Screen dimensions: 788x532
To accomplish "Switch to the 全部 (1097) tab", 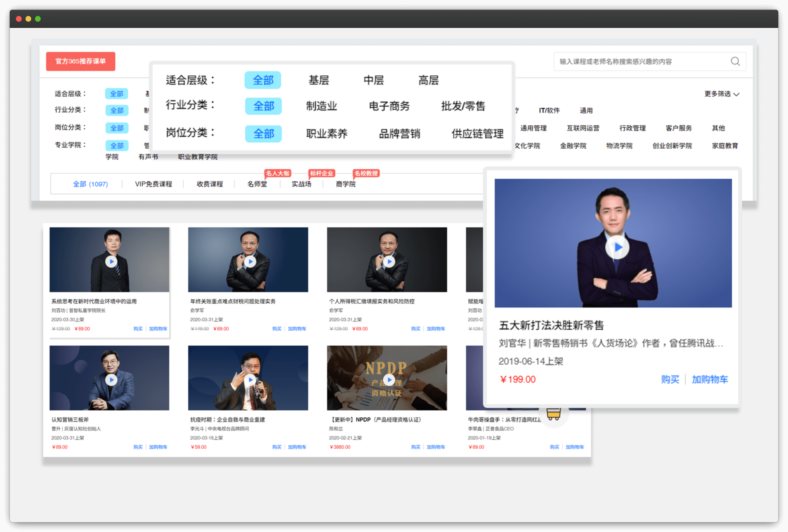I will pyautogui.click(x=90, y=184).
